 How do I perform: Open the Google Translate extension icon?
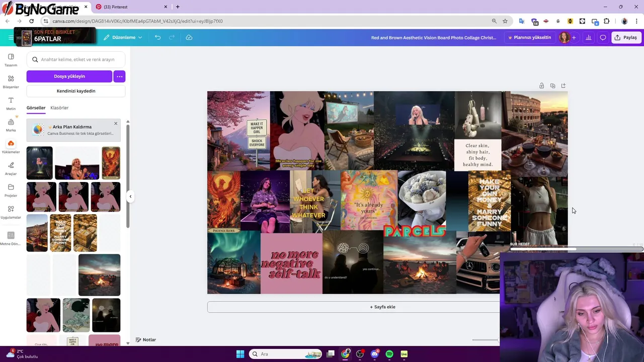click(522, 21)
